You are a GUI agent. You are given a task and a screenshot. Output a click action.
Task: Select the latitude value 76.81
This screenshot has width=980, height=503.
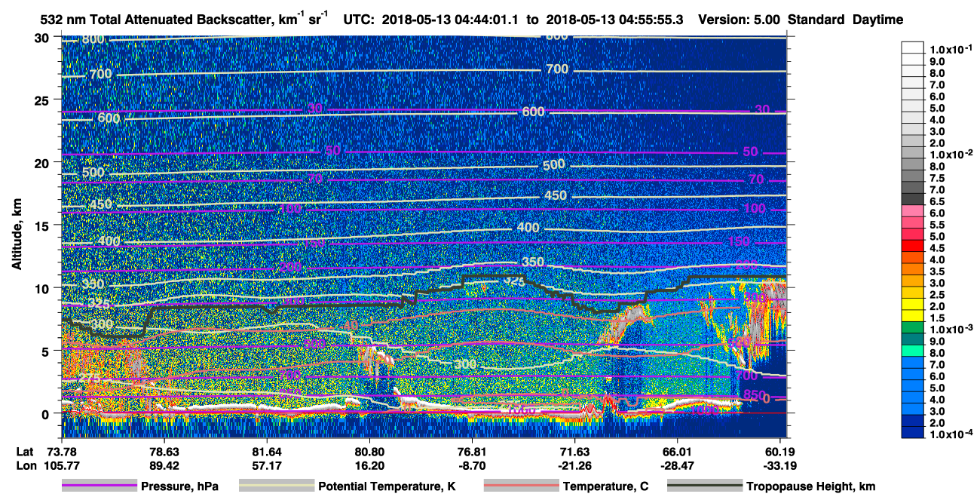tap(472, 452)
